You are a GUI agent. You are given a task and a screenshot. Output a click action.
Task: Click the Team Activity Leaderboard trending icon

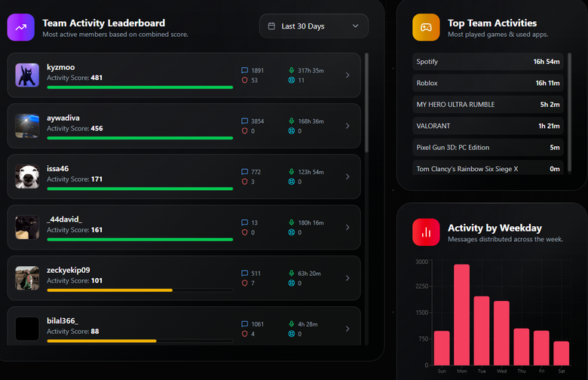[x=21, y=28]
